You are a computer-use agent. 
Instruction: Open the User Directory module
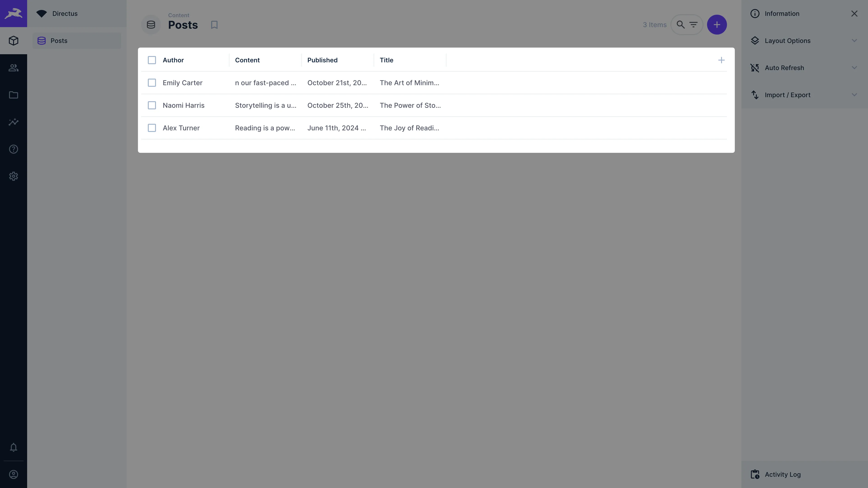pyautogui.click(x=14, y=68)
